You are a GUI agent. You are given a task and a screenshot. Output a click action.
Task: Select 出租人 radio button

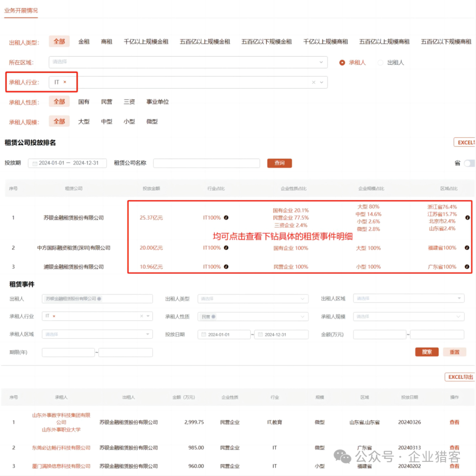click(x=380, y=63)
